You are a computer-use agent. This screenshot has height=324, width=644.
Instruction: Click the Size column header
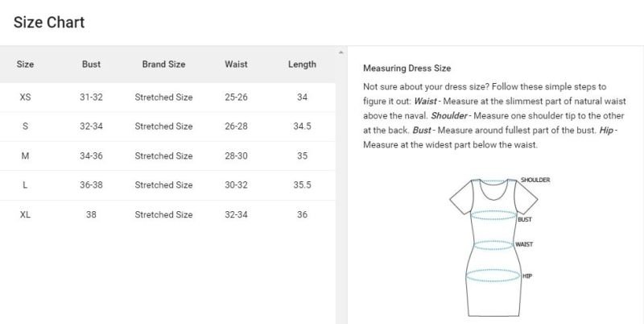25,64
